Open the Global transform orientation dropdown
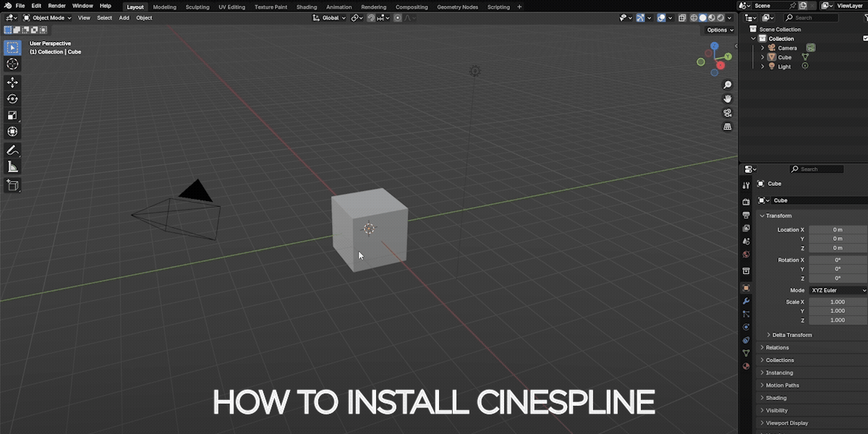This screenshot has height=434, width=868. click(x=330, y=17)
